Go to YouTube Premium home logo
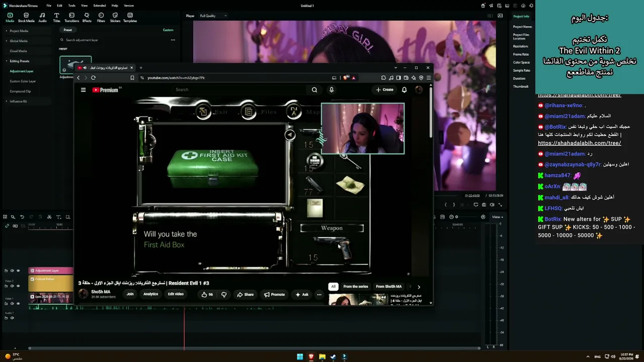This screenshot has width=644, height=362. (x=107, y=89)
